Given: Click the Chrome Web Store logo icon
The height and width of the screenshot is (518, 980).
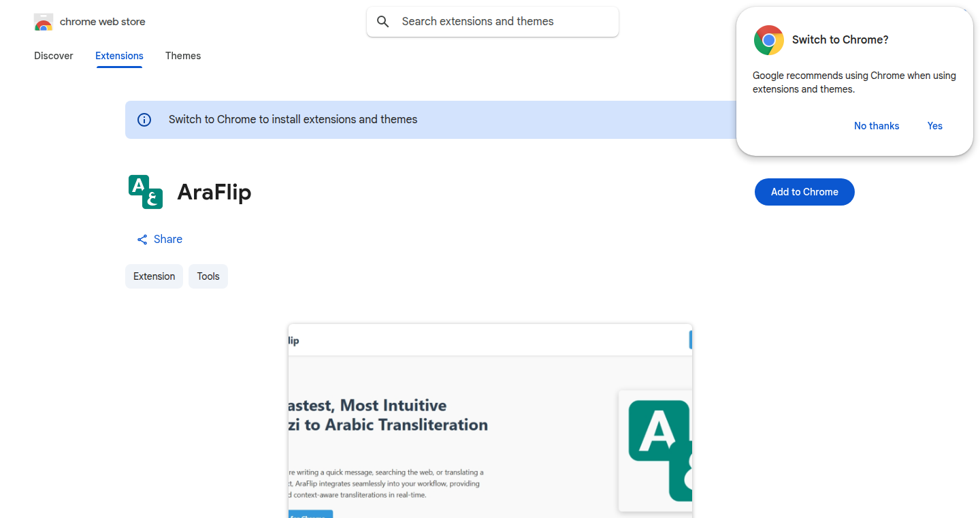Looking at the screenshot, I should click(44, 22).
